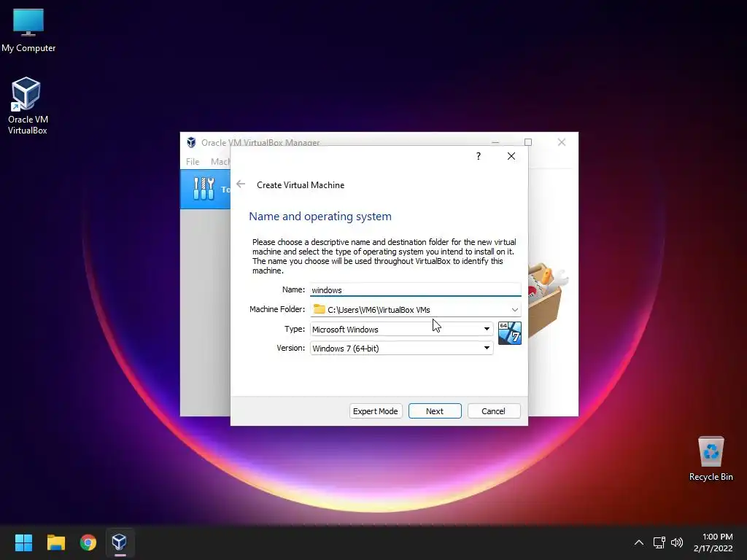
Task: Close the VirtualBox Manager window
Action: pyautogui.click(x=562, y=142)
